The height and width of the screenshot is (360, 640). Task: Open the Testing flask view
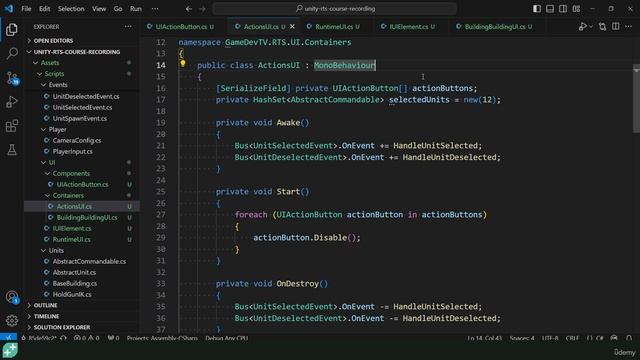[x=12, y=149]
